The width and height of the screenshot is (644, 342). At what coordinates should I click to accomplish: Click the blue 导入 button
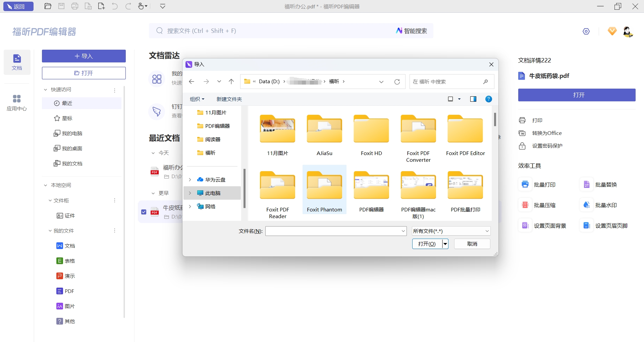point(84,56)
